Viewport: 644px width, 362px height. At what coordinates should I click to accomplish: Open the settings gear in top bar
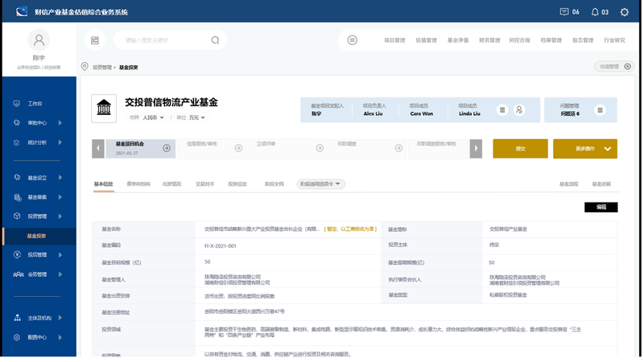(625, 12)
